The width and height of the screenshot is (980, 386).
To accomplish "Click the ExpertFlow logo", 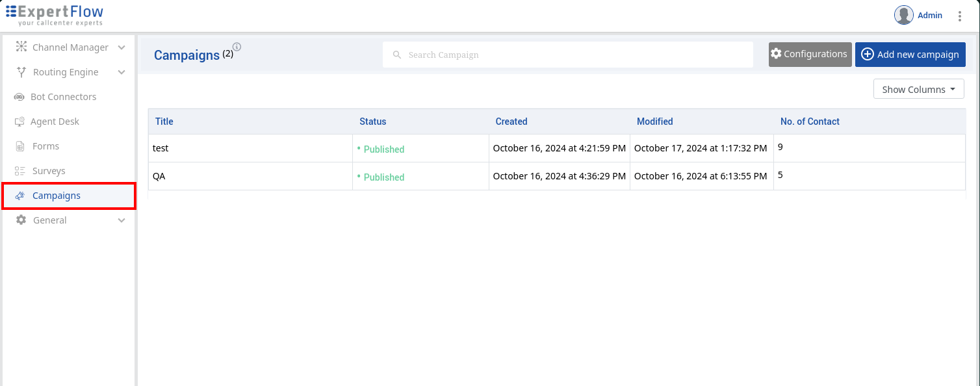I will coord(55,14).
